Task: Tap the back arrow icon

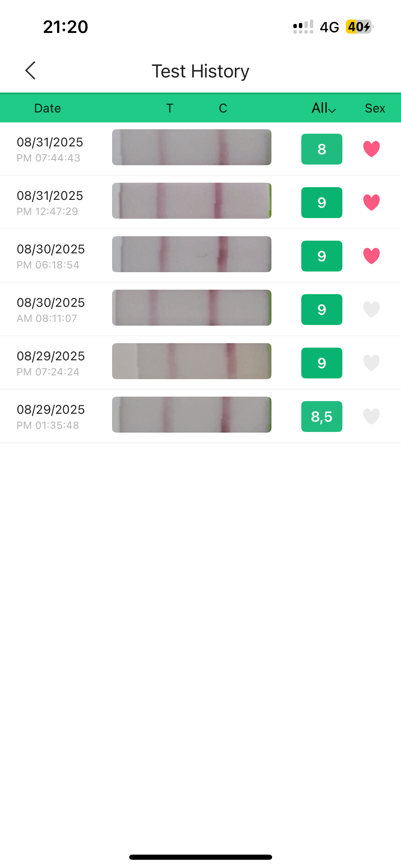Action: point(31,71)
